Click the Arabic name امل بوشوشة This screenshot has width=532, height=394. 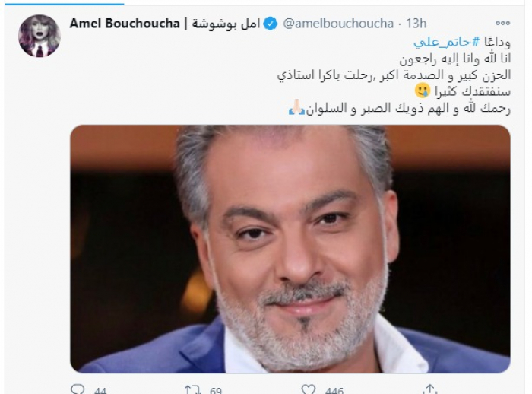point(226,24)
